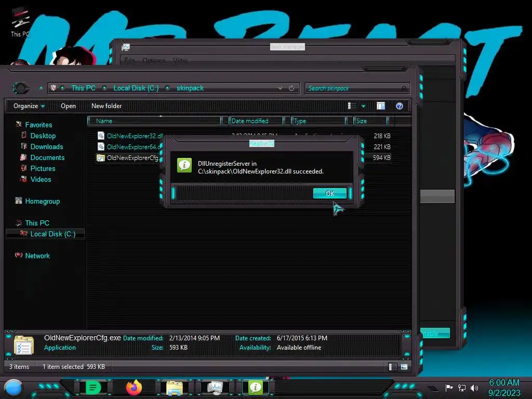
Task: Open Explorer help via question mark icon
Action: [400, 106]
